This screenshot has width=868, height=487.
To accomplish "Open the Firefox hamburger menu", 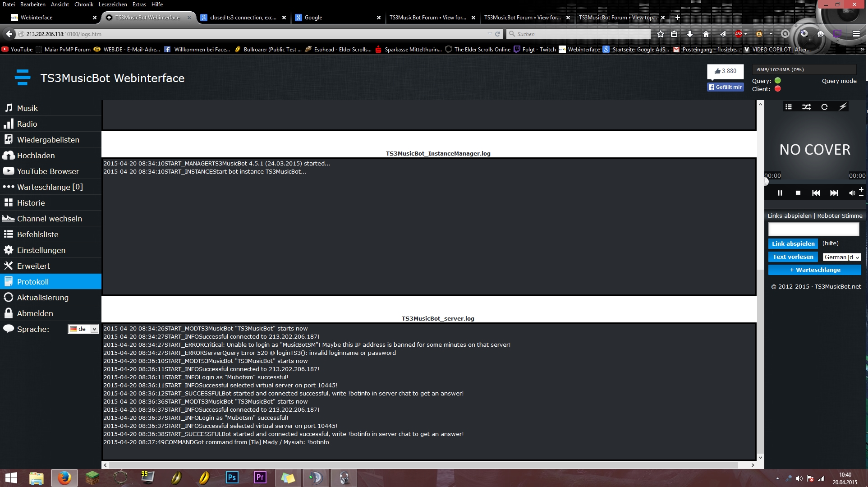I will point(856,34).
